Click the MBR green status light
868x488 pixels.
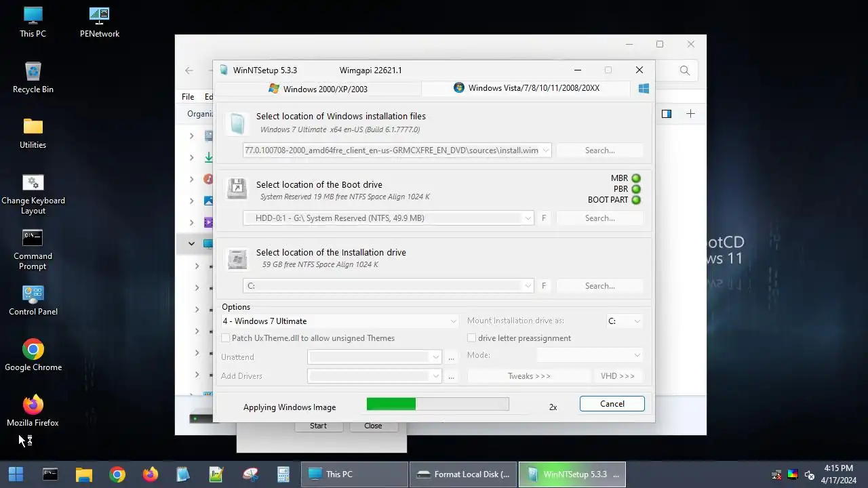pos(636,178)
